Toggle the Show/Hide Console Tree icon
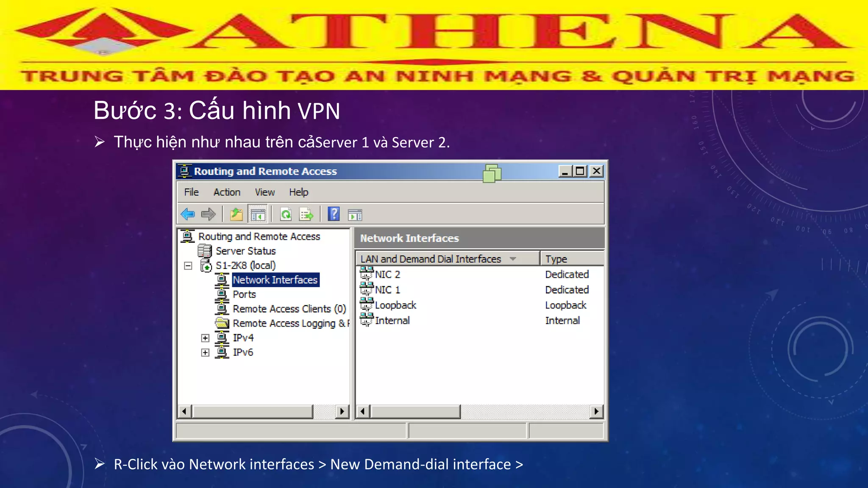 point(258,215)
